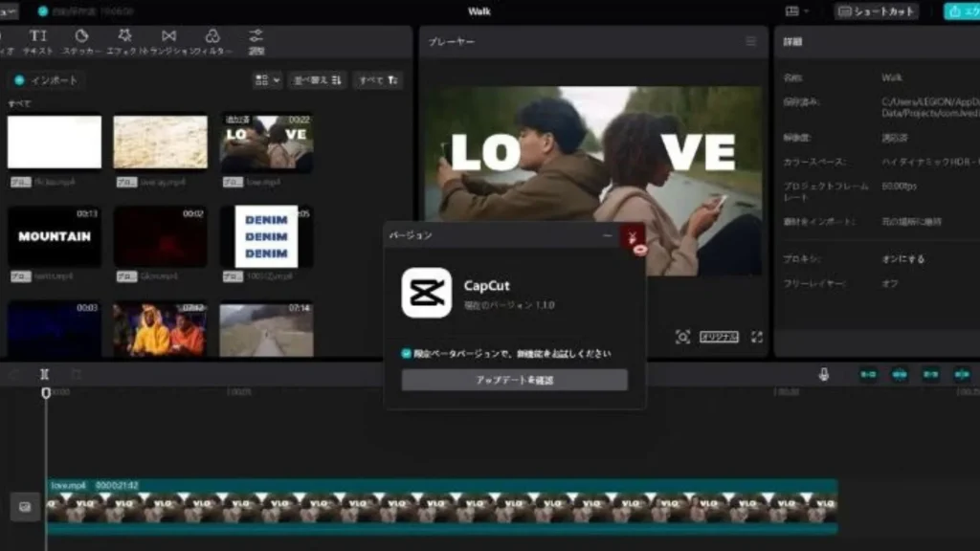This screenshot has height=551, width=980.
Task: Open the すべて media filter dropdown
Action: pos(376,80)
